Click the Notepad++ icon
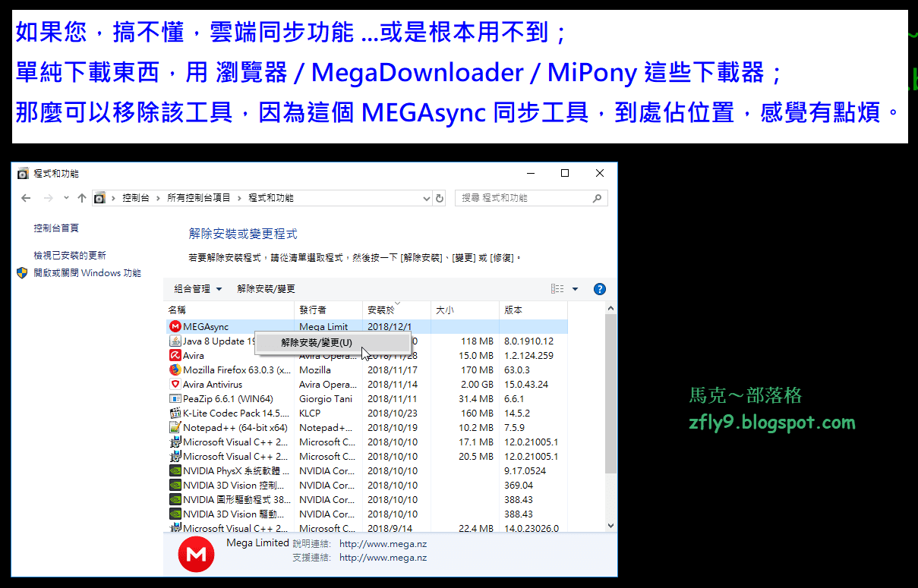The height and width of the screenshot is (588, 918). coord(175,428)
